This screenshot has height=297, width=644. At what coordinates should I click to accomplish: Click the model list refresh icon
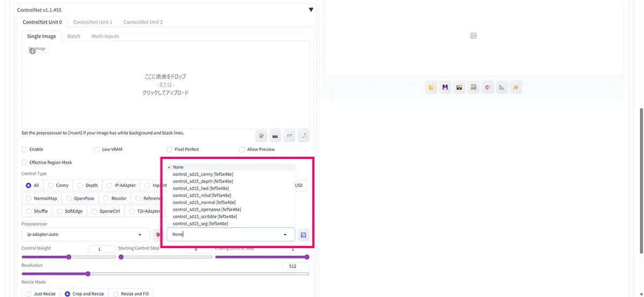click(x=303, y=235)
